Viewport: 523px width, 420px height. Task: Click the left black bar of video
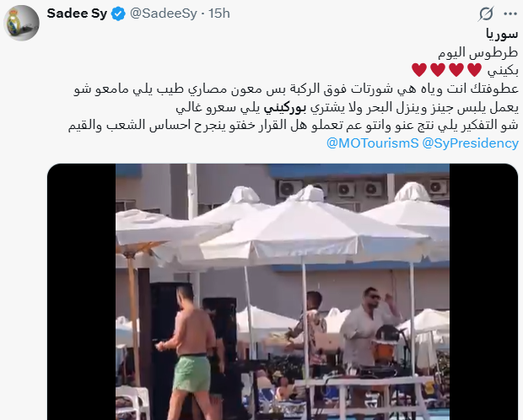pos(81,292)
